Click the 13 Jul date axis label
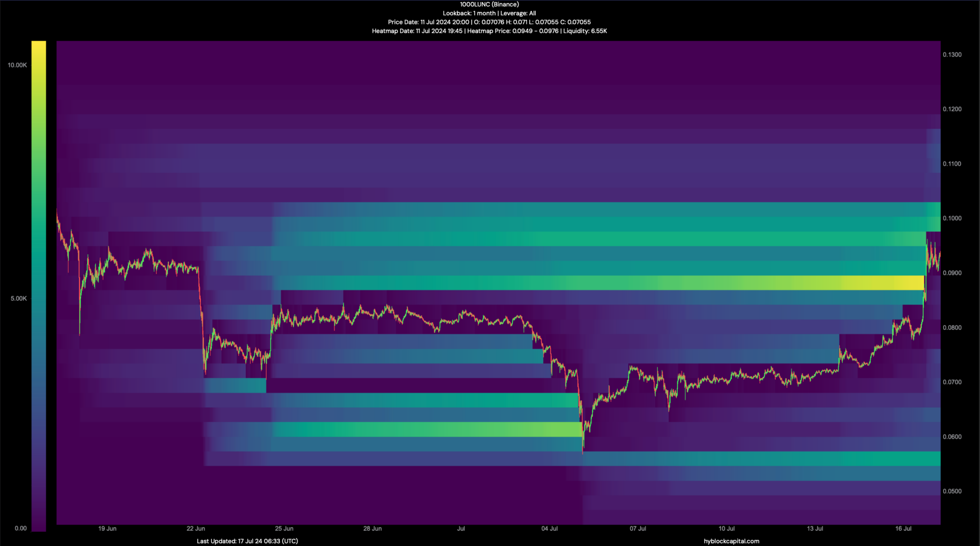The image size is (980, 546). click(815, 529)
